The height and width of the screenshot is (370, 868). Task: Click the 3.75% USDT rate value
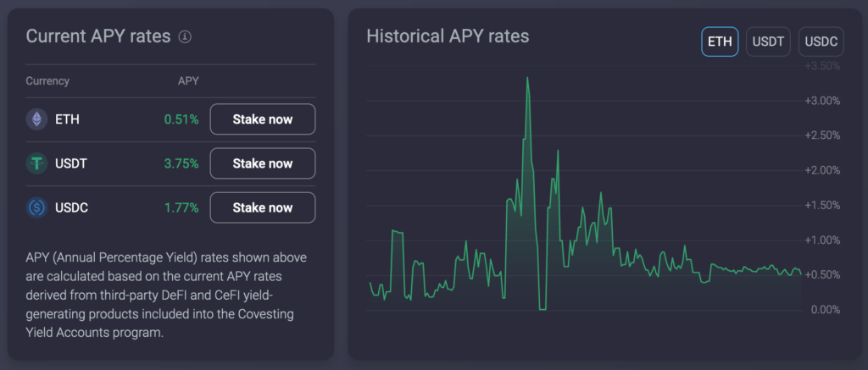coord(181,163)
